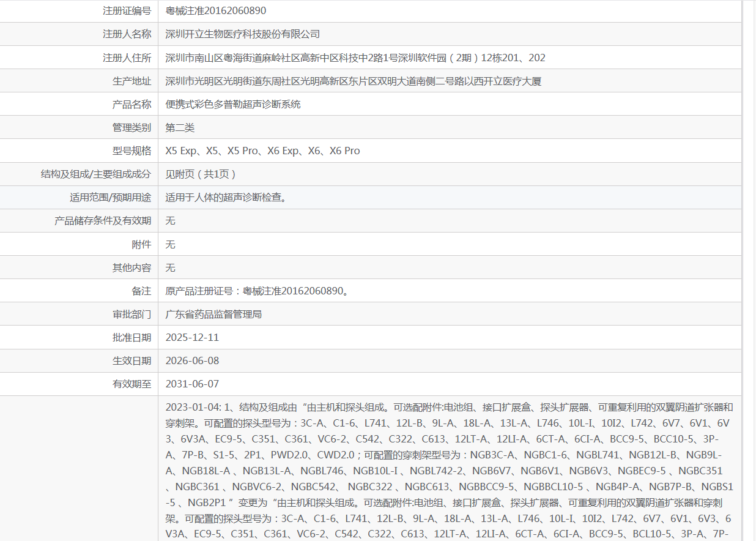Select the value 粤械注准20162060890 in the 注册证编号 row
Screen dimensions: 756x541
[x=216, y=10]
